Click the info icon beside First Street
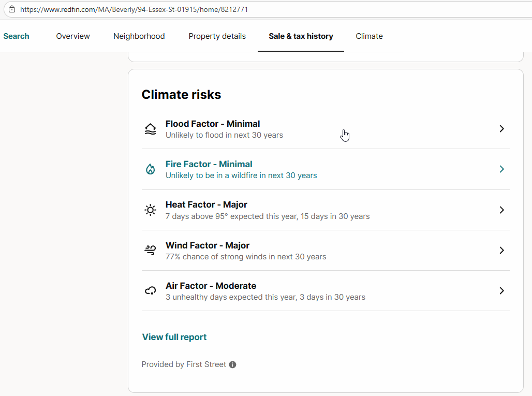 [x=232, y=364]
